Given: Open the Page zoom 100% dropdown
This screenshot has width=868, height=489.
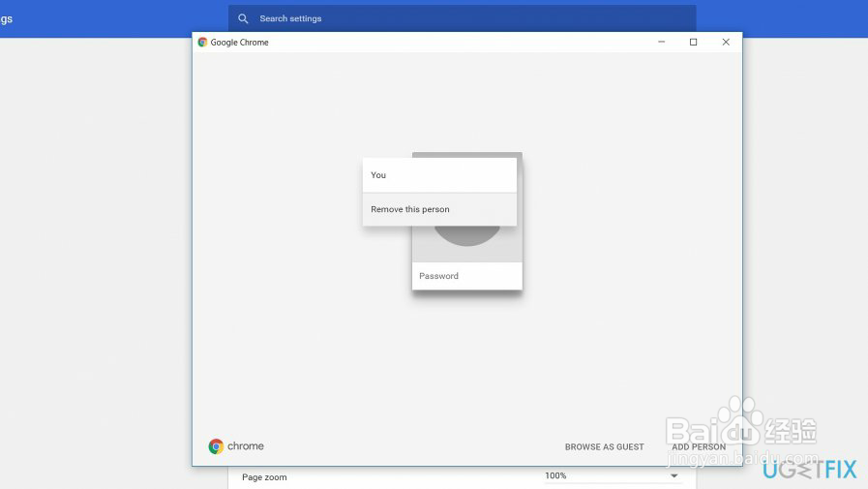Looking at the screenshot, I should tap(613, 475).
